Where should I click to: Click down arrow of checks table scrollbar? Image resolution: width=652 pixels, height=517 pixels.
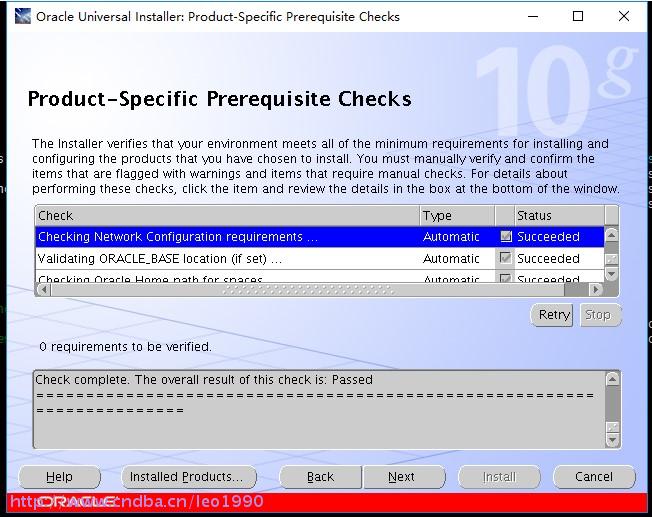click(611, 274)
